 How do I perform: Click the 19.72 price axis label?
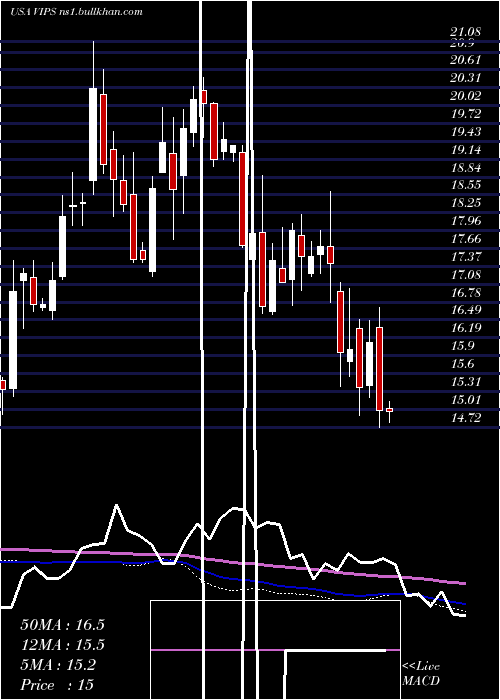coord(466,114)
